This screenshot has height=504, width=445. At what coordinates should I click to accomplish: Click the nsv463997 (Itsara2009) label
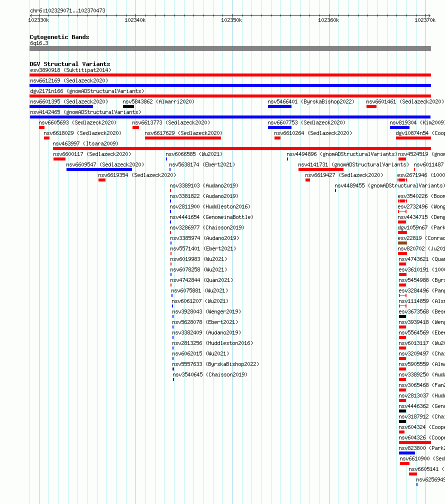pos(85,143)
